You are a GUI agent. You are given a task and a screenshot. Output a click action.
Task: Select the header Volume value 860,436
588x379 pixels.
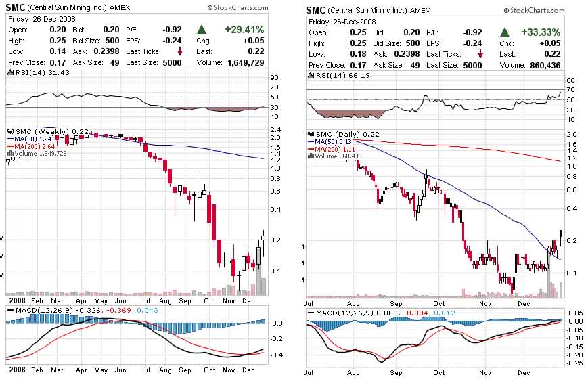coord(545,65)
